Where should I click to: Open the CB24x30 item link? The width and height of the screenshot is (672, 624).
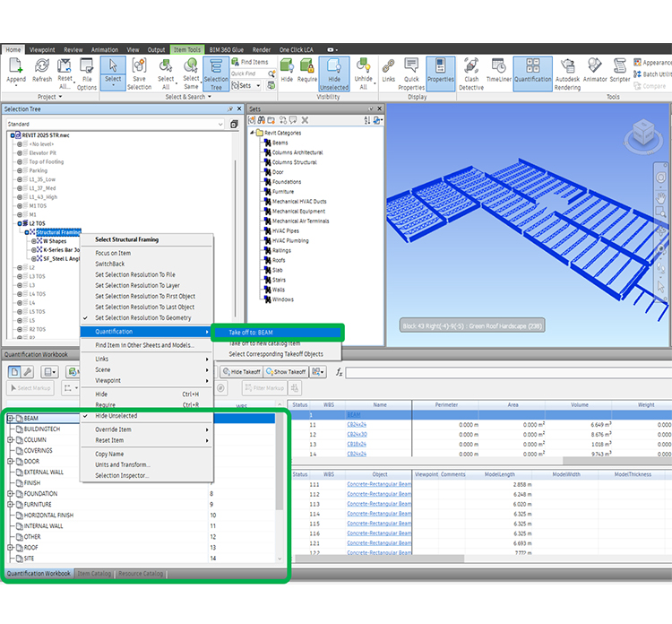[x=357, y=435]
